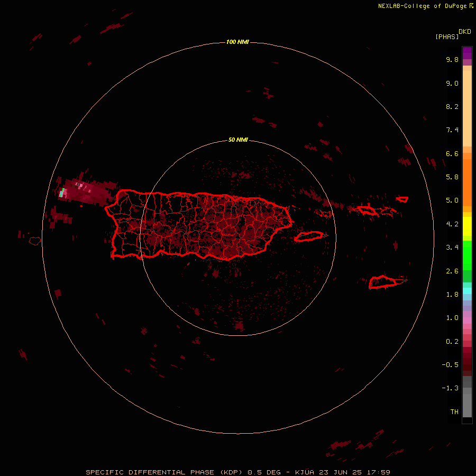Click the 50 NMI range ring label

(238, 140)
